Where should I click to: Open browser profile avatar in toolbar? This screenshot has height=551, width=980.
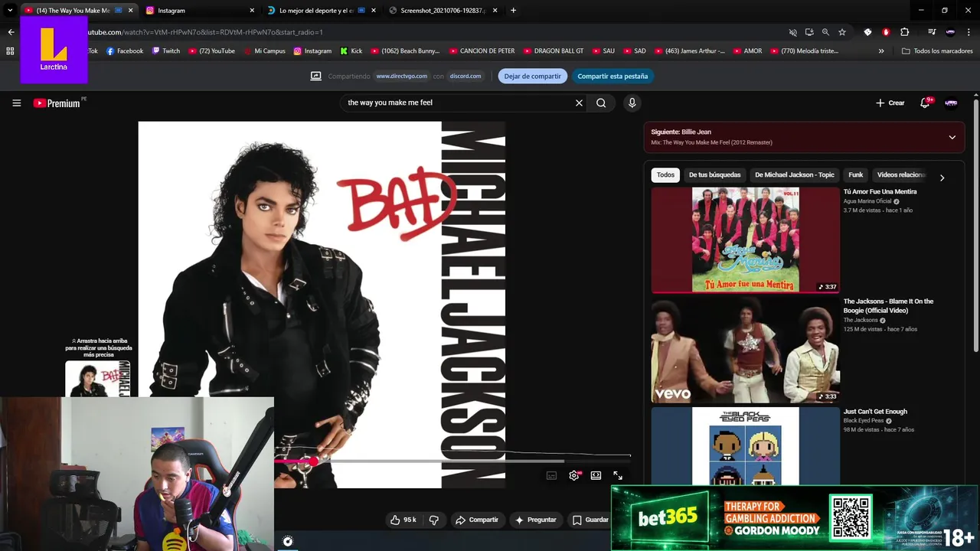(950, 32)
